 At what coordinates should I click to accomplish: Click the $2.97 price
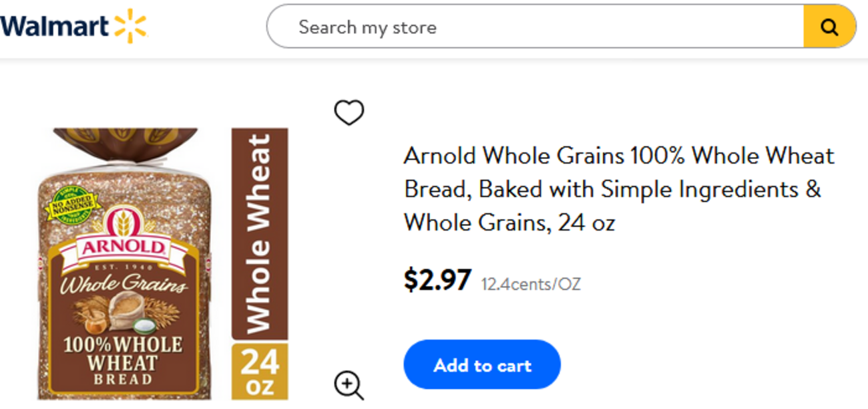tap(437, 280)
